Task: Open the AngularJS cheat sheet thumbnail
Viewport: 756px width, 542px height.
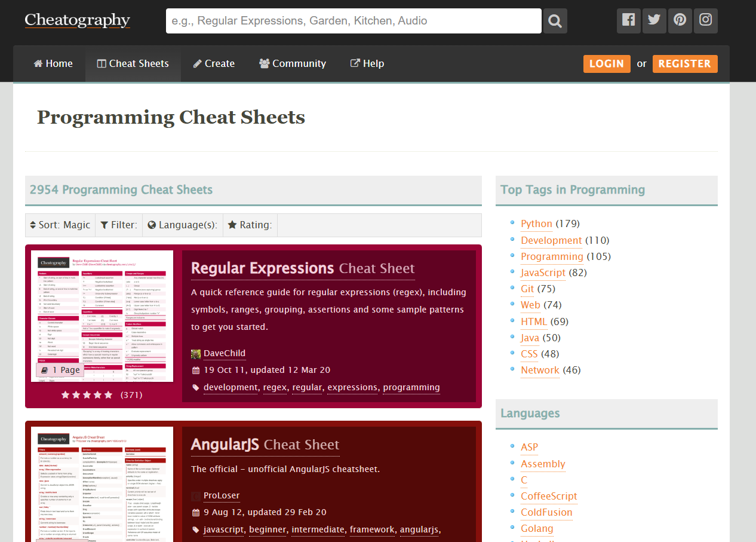Action: point(102,484)
